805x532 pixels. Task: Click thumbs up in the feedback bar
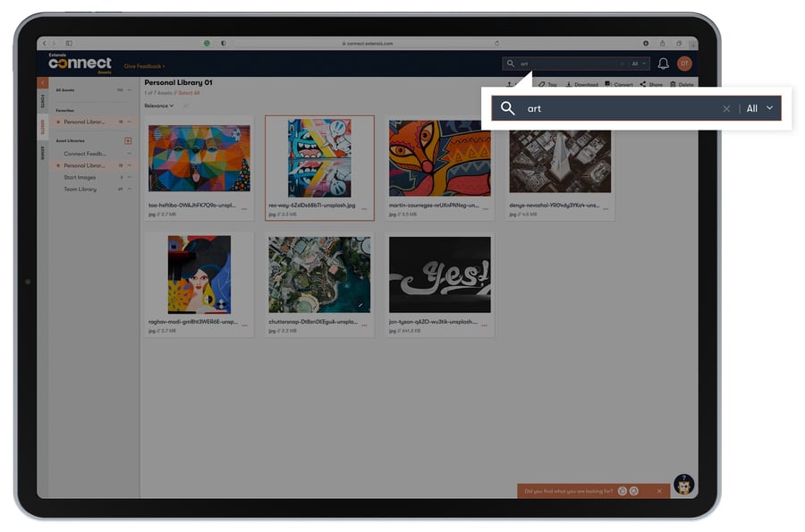pos(623,492)
